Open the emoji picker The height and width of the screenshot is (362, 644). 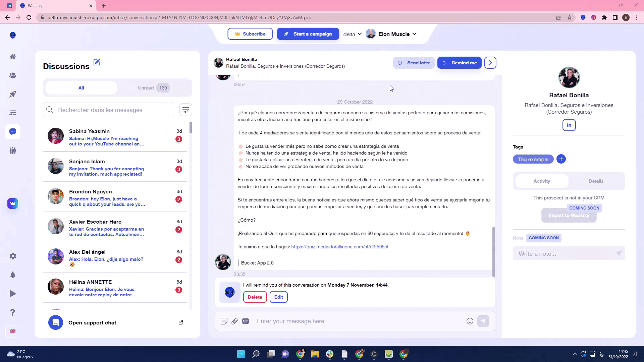point(470,321)
